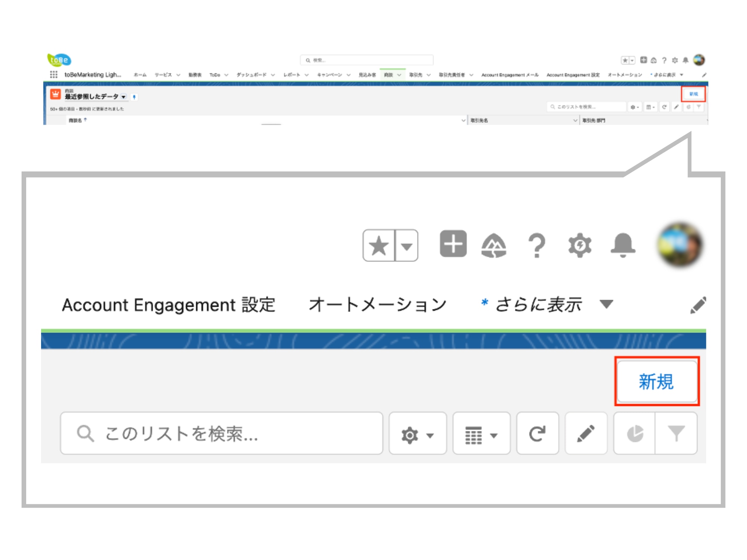Open the キャンペーン tab
The width and height of the screenshot is (747, 560).
click(x=329, y=75)
